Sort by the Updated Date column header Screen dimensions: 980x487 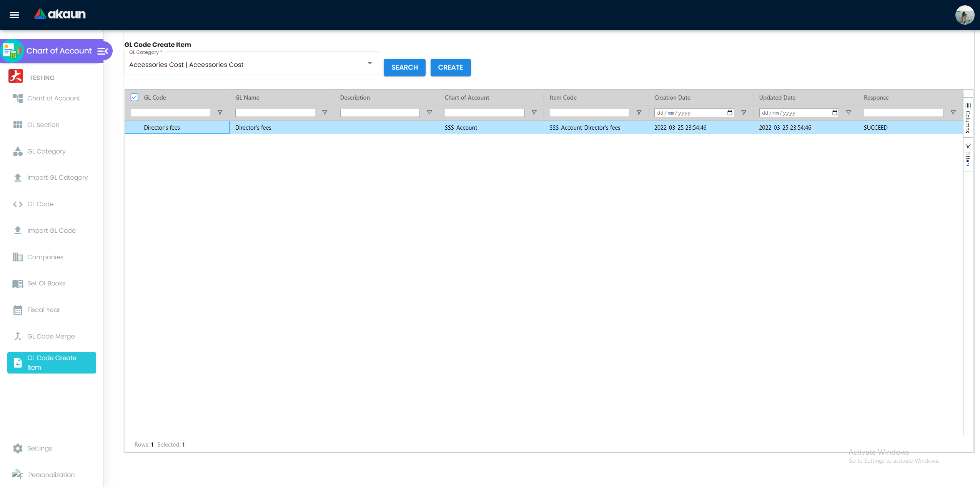coord(777,98)
